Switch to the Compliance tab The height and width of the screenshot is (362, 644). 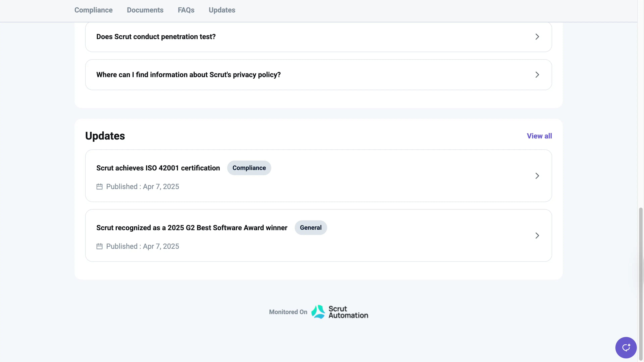94,10
